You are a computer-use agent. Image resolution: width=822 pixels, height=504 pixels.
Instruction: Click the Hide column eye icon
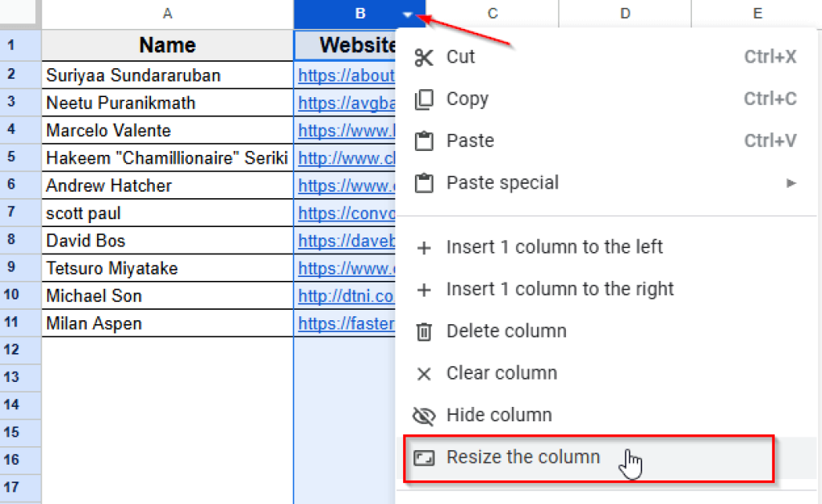point(424,415)
